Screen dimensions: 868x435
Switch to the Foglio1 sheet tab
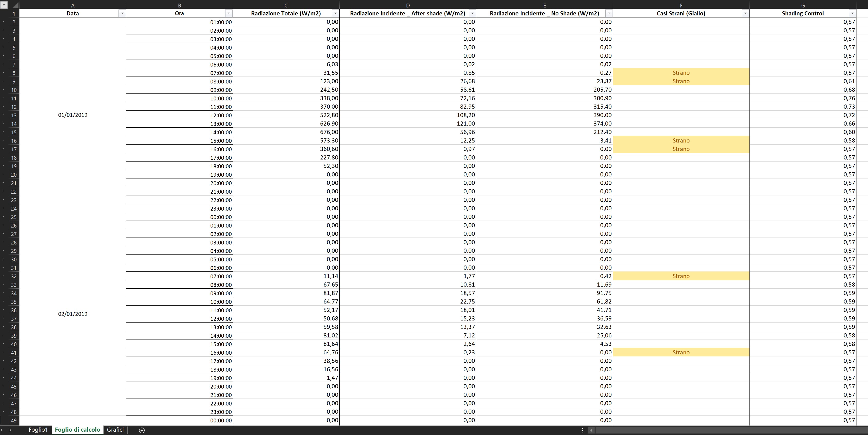click(38, 430)
